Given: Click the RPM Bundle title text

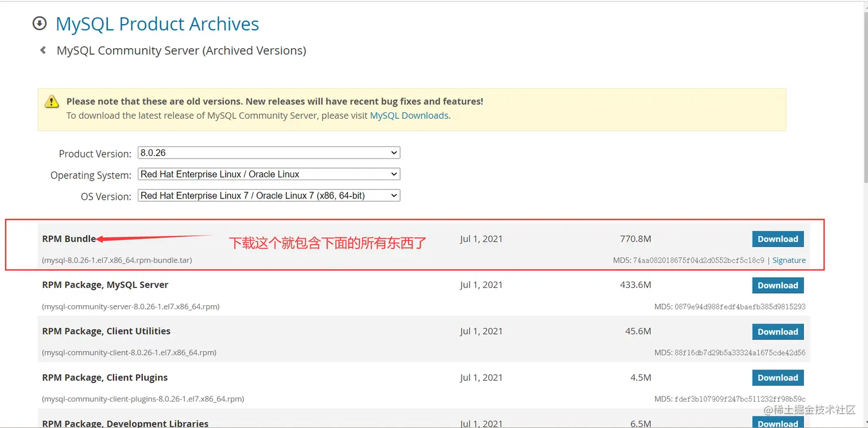Looking at the screenshot, I should (x=69, y=239).
